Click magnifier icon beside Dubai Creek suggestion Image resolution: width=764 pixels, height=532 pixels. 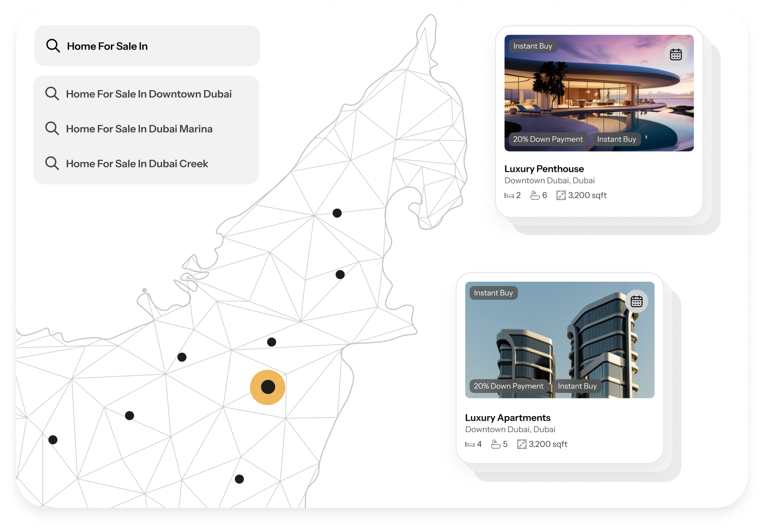[x=52, y=163]
